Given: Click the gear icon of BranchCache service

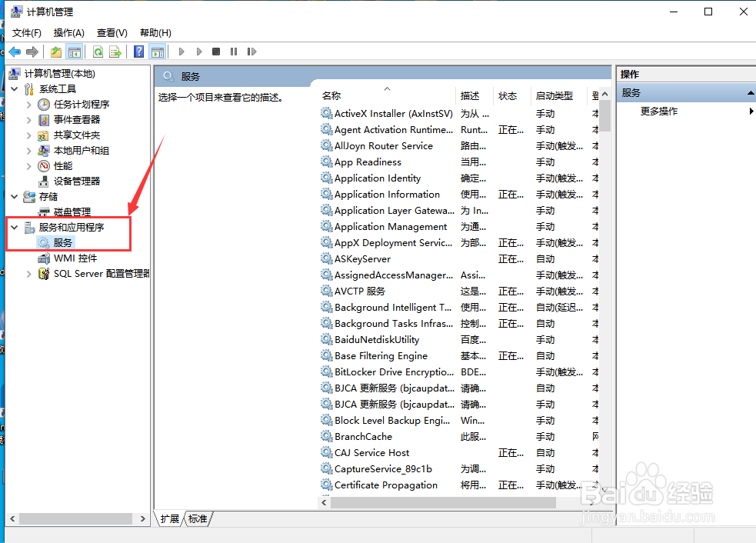Looking at the screenshot, I should (326, 436).
